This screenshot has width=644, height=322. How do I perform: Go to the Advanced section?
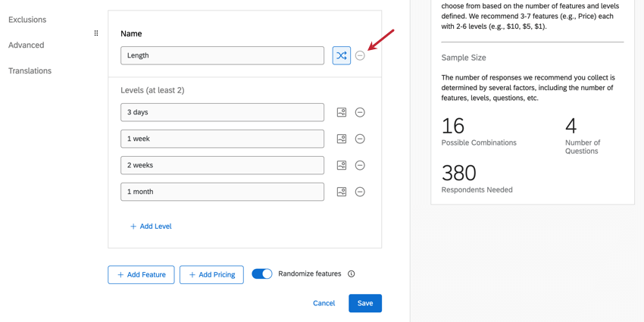(27, 45)
